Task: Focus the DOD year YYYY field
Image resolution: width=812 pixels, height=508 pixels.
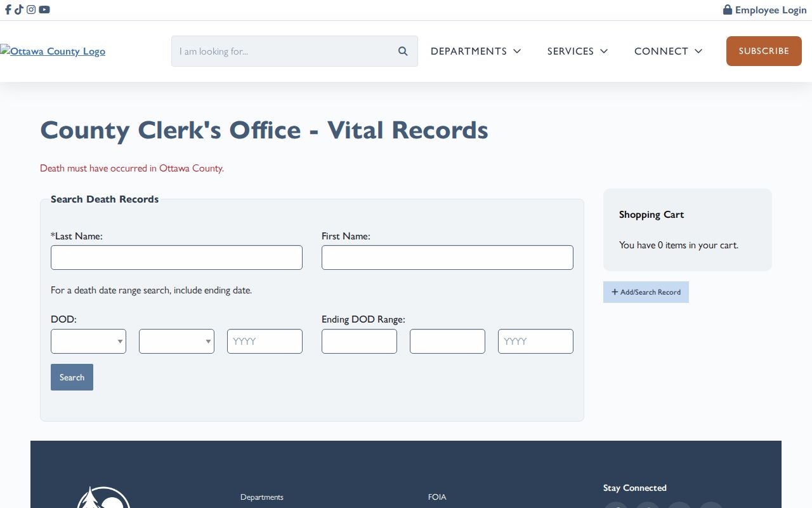Action: [265, 341]
